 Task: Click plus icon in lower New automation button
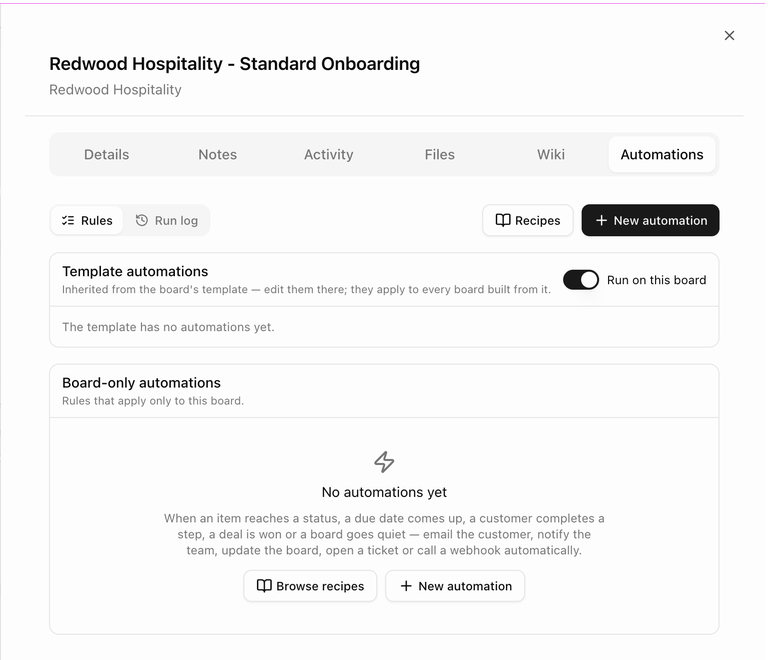[x=406, y=586]
